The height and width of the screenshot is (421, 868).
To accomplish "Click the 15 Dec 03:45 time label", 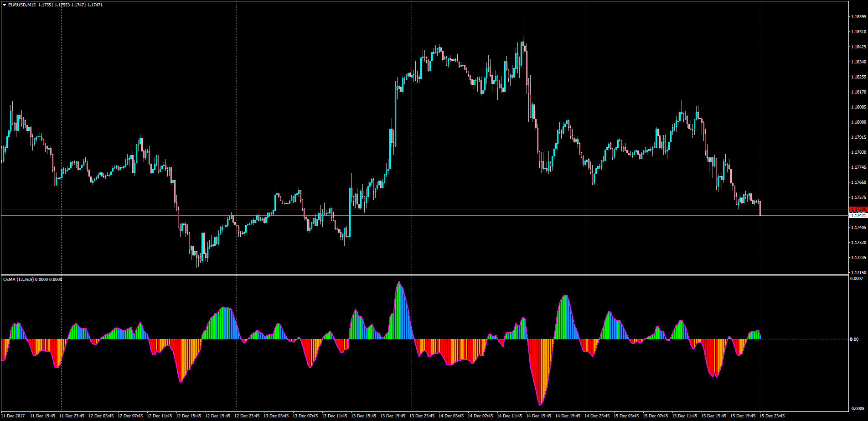I will pyautogui.click(x=626, y=416).
